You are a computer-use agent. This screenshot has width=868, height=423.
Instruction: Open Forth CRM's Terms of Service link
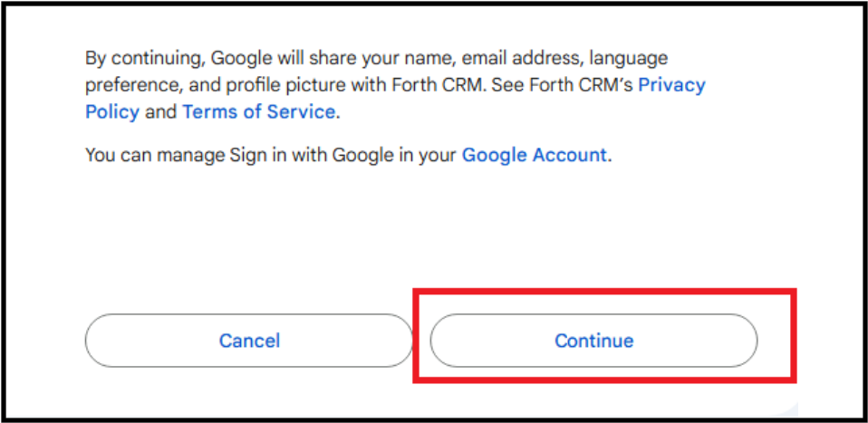click(258, 112)
